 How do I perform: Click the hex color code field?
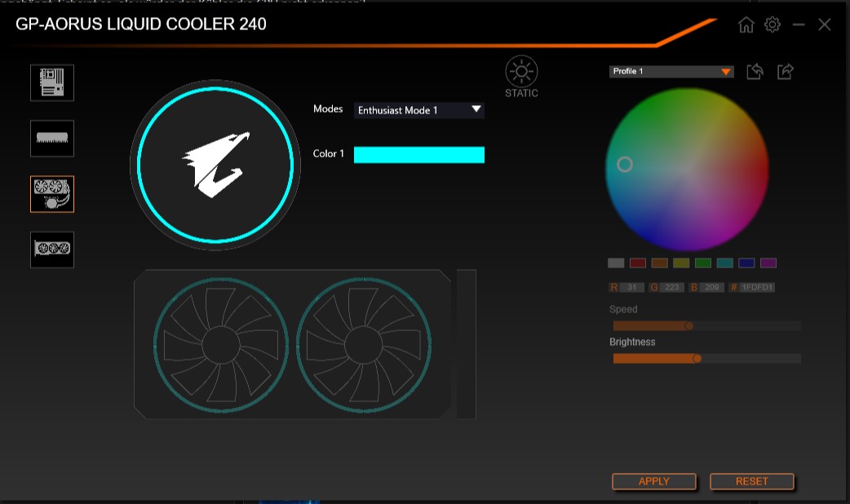pos(757,287)
